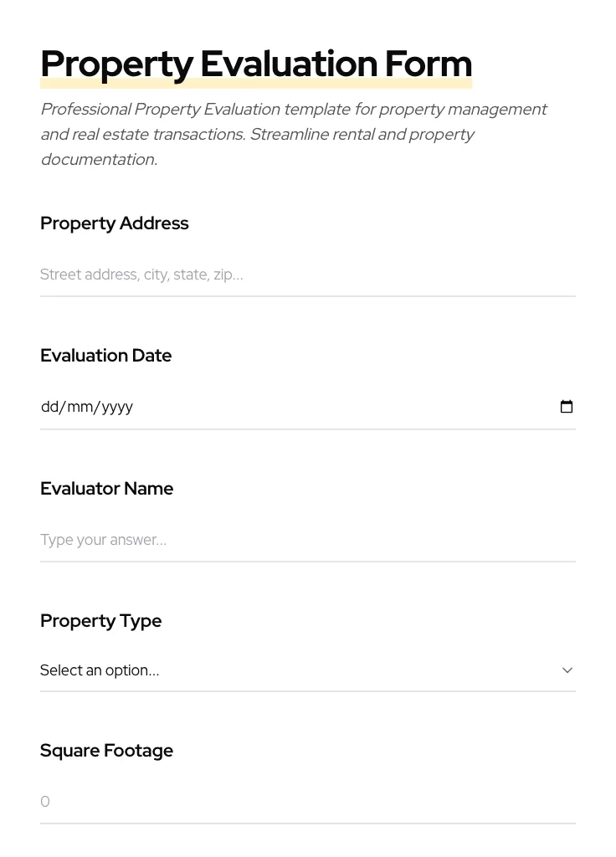Click the italic form description text
The width and height of the screenshot is (616, 857).
tap(294, 134)
